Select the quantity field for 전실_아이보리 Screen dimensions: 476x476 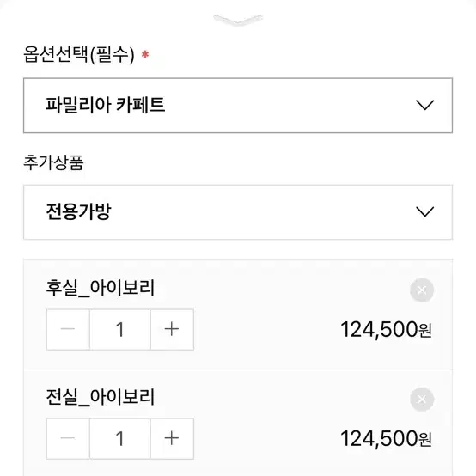tap(120, 438)
